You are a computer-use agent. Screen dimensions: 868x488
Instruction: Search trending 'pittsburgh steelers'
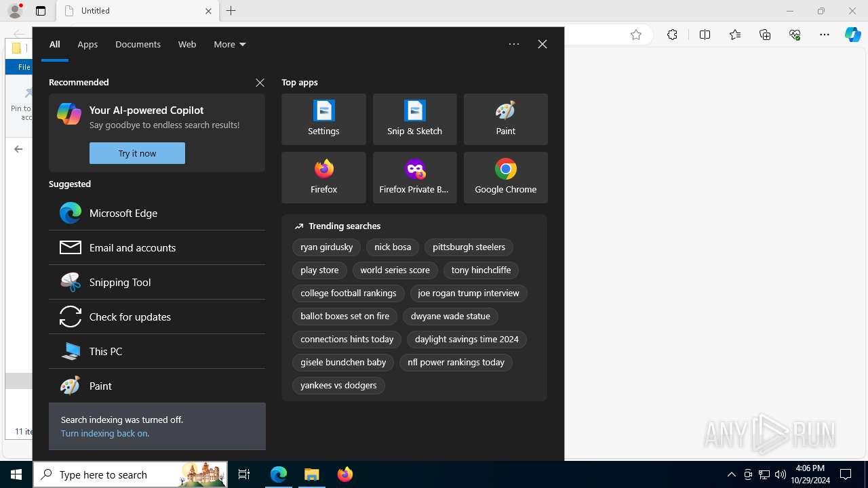(469, 247)
